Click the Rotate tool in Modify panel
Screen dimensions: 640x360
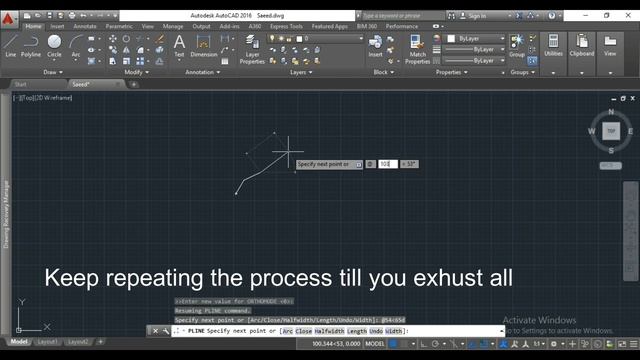[126, 39]
